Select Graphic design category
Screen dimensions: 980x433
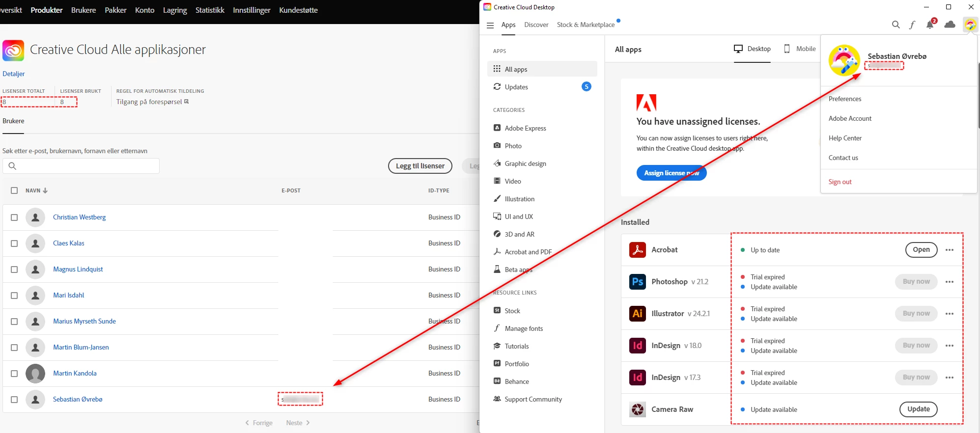525,163
